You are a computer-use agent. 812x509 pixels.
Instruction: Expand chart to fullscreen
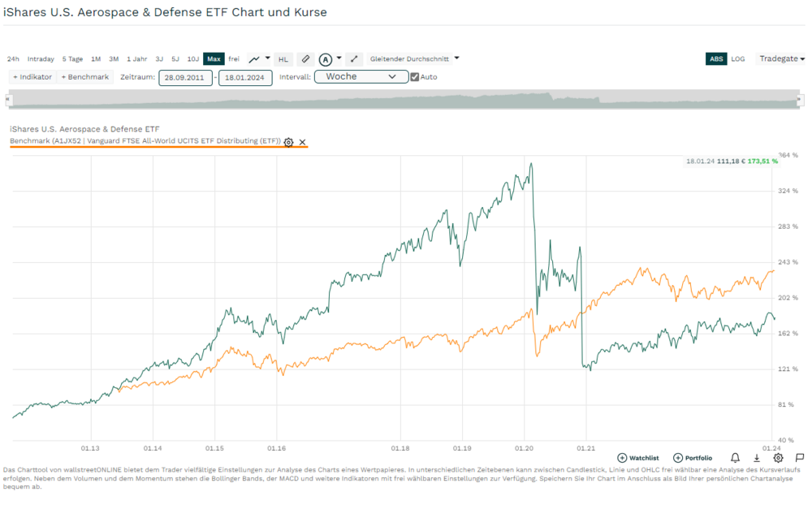(x=354, y=59)
